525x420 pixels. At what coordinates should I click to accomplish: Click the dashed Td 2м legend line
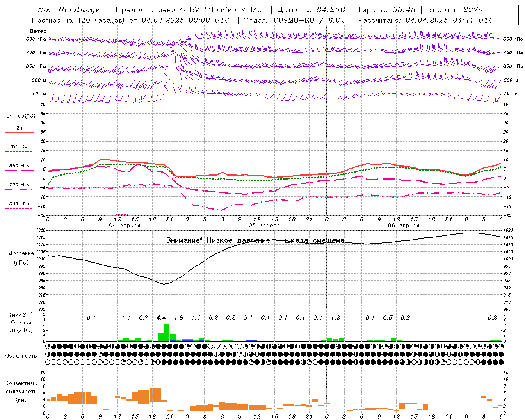click(x=18, y=152)
